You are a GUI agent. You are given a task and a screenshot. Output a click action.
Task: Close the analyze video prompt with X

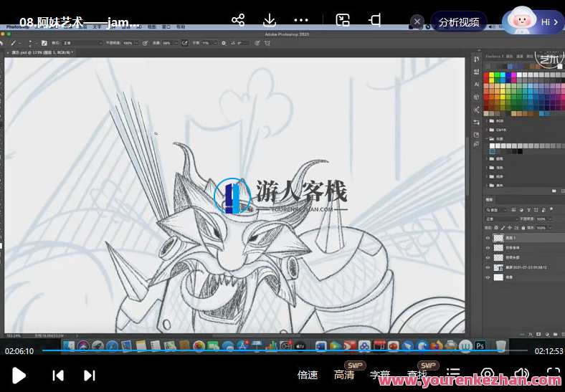(417, 21)
